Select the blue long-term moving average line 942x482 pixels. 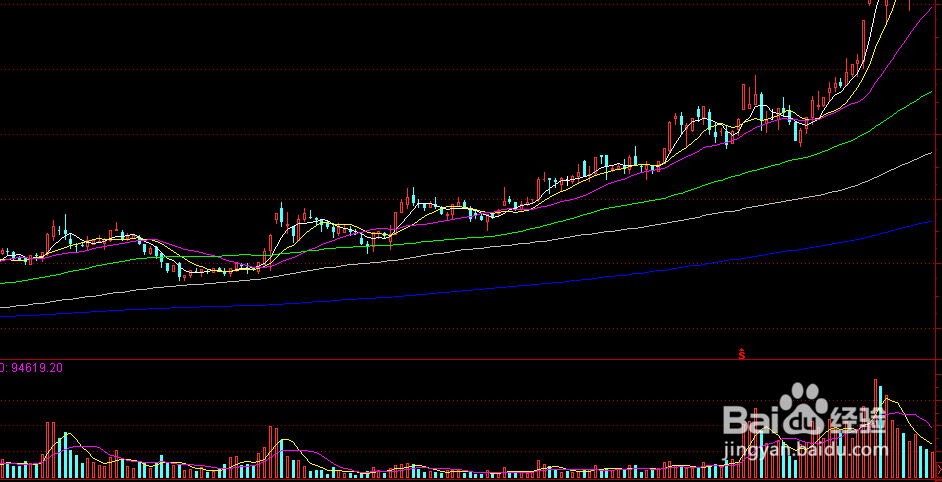[x=466, y=291]
